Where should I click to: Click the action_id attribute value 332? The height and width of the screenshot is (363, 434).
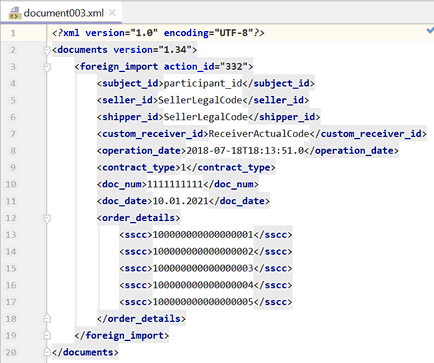pos(234,67)
